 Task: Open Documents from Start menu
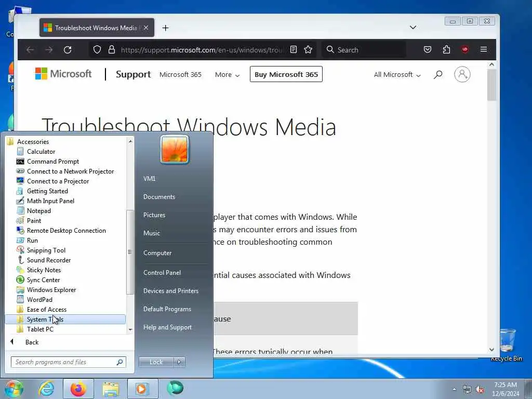159,197
